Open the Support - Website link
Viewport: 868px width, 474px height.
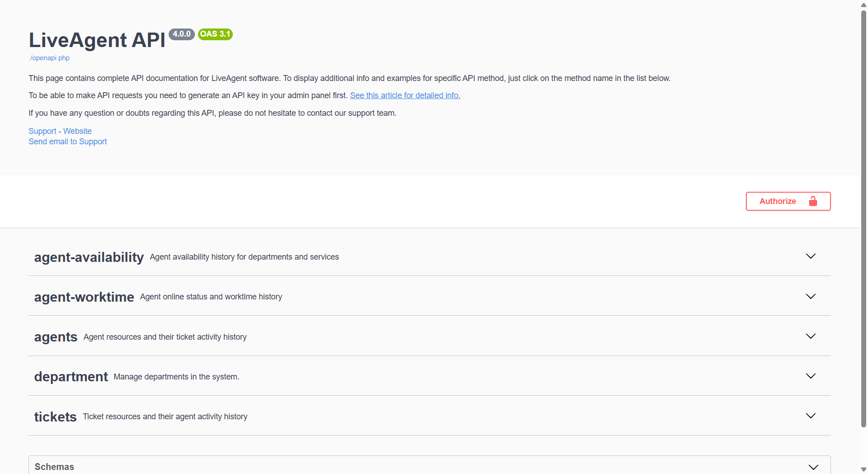[60, 131]
